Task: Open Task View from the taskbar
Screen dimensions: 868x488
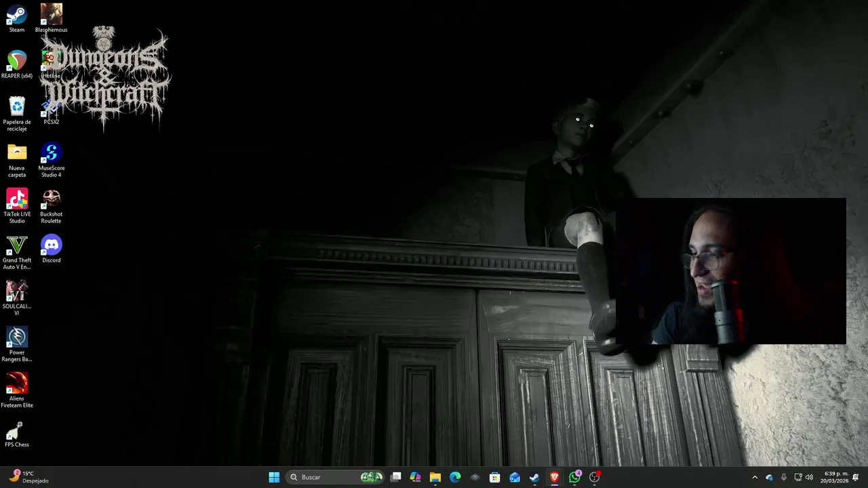Action: 396,477
